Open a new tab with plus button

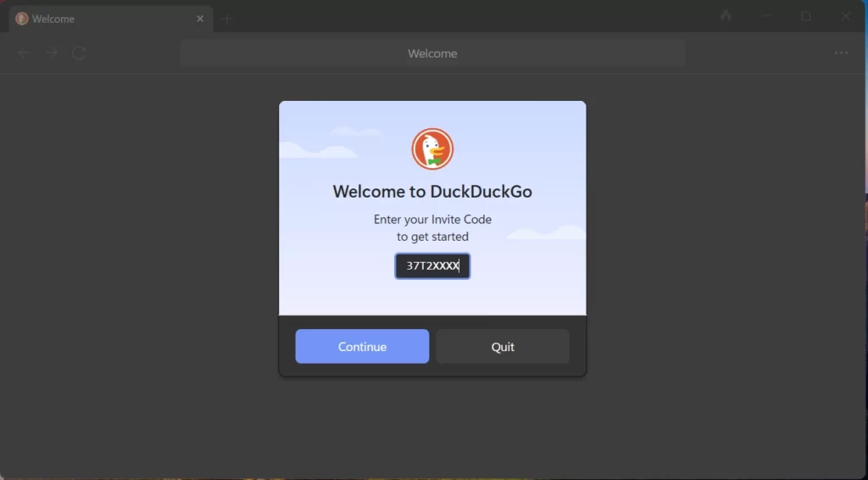click(x=227, y=19)
